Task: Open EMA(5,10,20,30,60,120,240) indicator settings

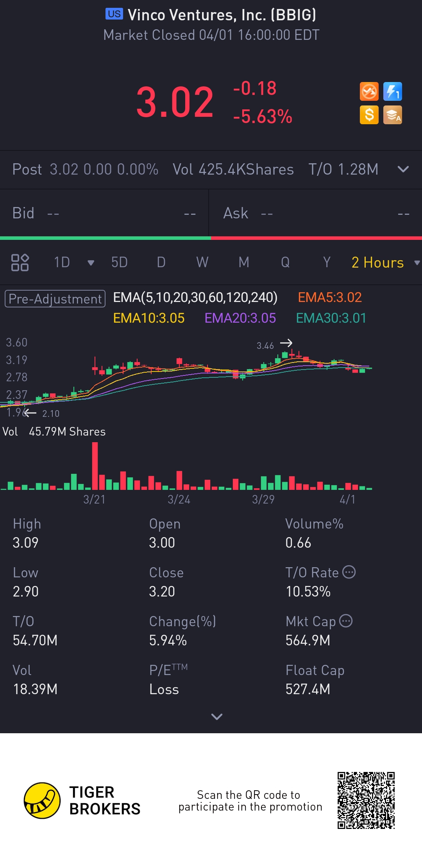Action: point(195,298)
